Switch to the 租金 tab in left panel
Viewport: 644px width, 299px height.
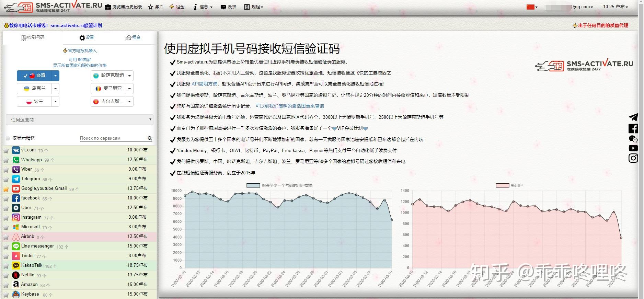[x=133, y=38]
